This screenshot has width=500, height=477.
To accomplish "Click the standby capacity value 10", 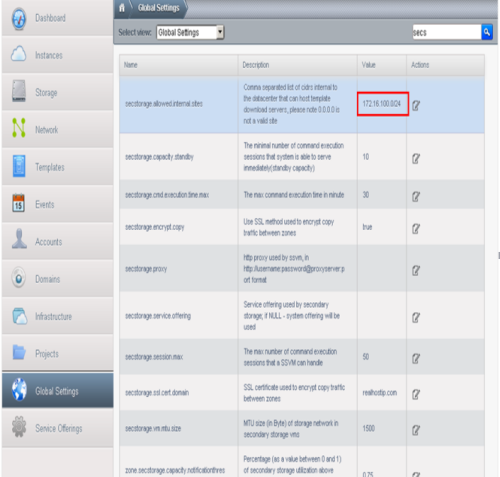I will tap(366, 157).
